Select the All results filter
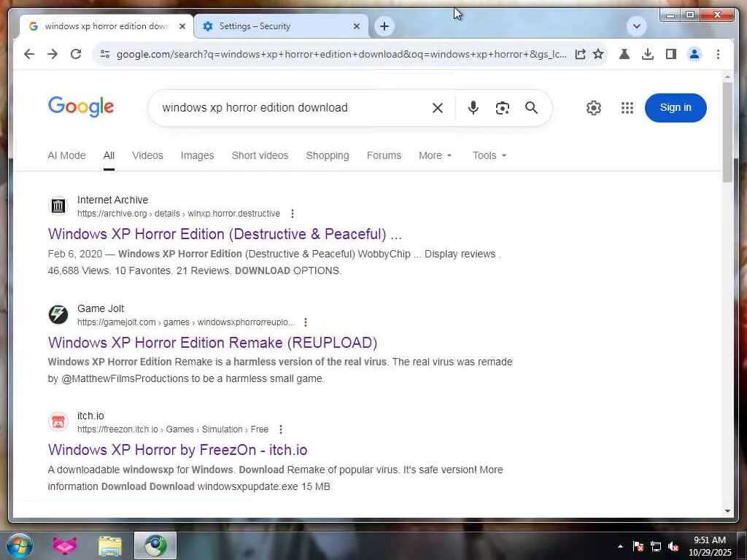This screenshot has width=747, height=560. click(x=109, y=156)
